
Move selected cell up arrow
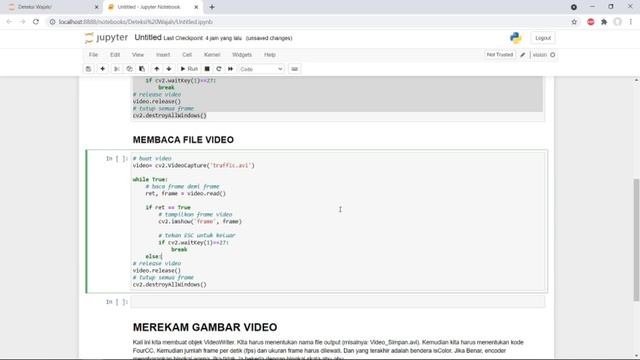coord(157,69)
